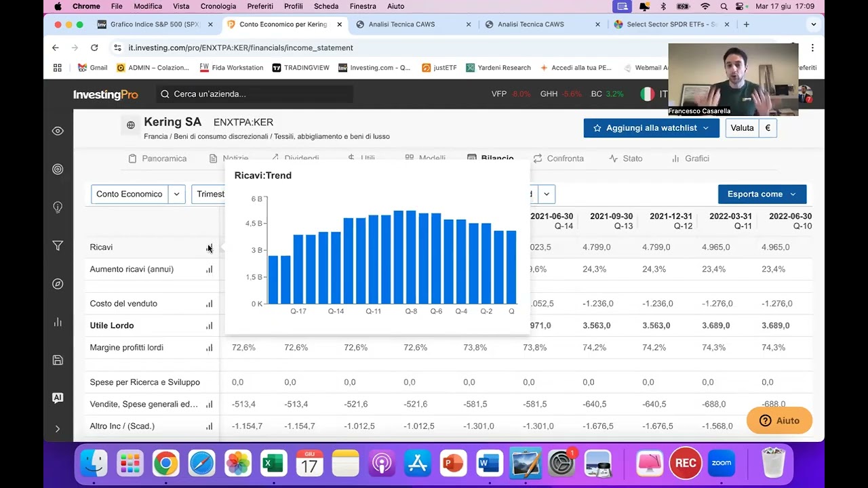
Task: Open the Yardeni Research bookmark
Action: coord(498,68)
